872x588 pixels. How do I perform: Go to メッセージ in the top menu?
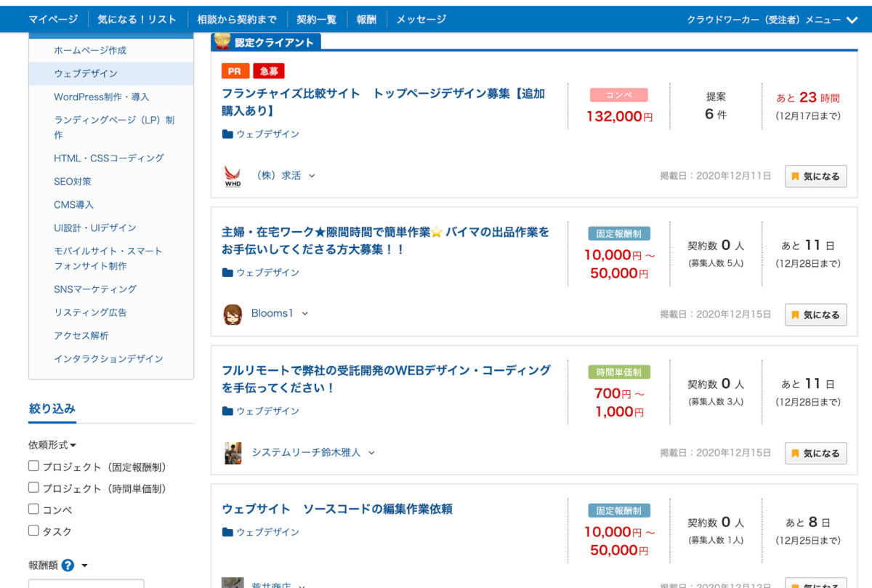coord(421,20)
